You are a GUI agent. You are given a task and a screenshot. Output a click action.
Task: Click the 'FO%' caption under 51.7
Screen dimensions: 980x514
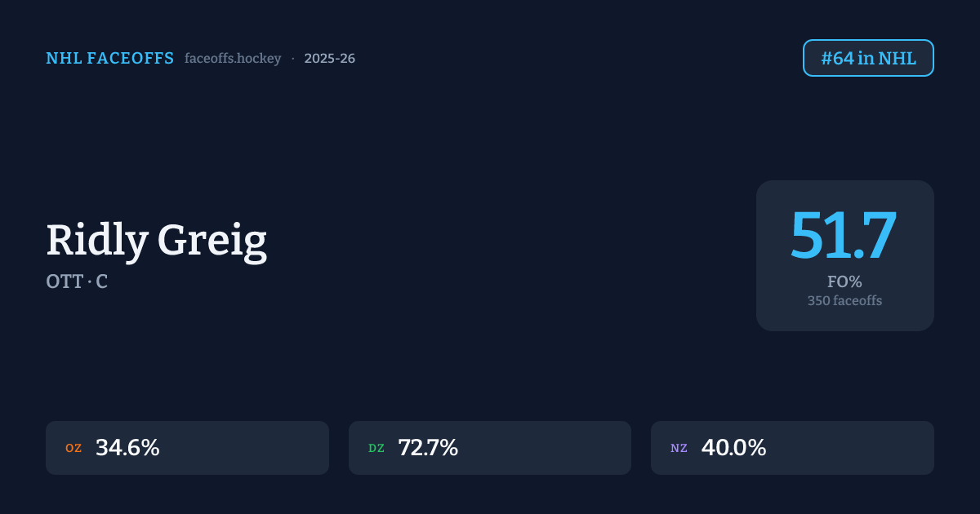[x=844, y=281]
